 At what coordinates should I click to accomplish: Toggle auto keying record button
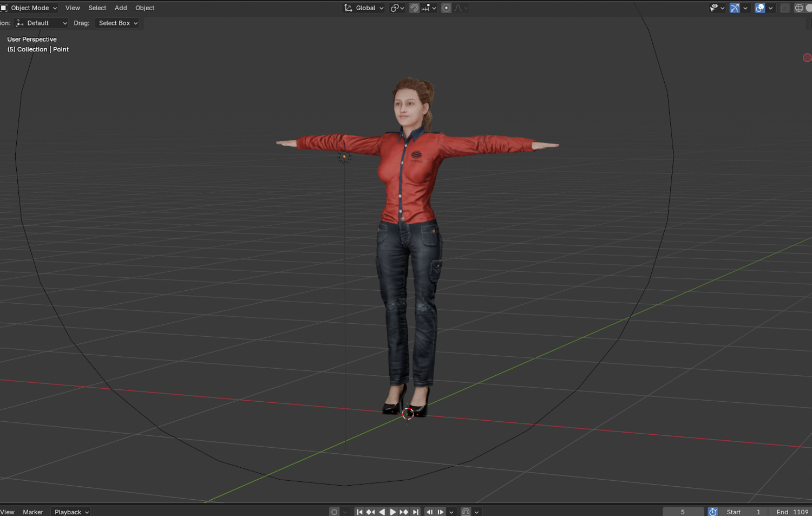335,512
